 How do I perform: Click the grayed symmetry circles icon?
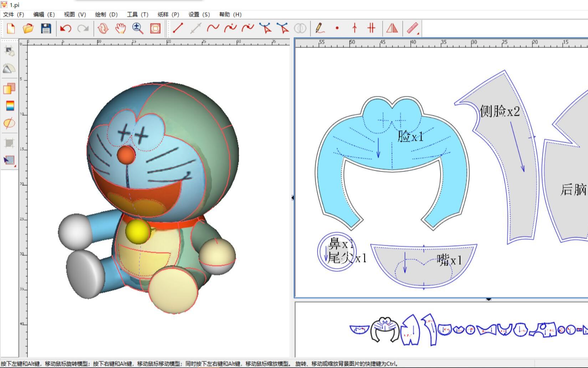tap(300, 28)
